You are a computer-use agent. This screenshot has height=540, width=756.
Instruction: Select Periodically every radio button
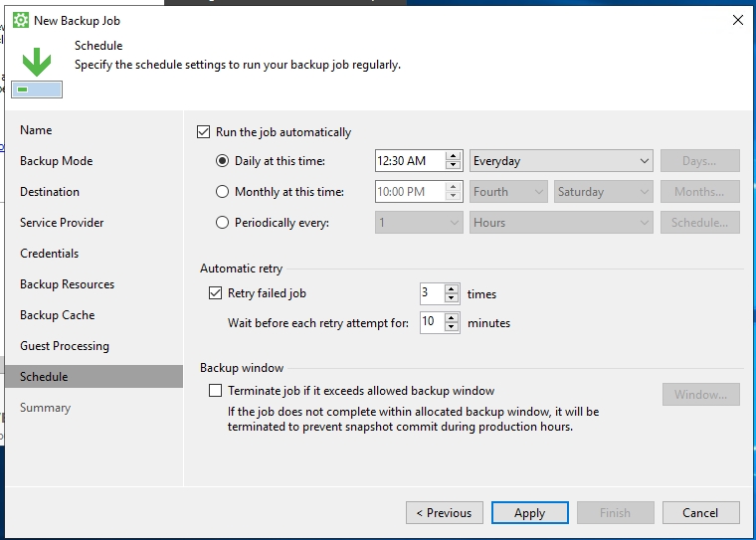click(x=223, y=223)
